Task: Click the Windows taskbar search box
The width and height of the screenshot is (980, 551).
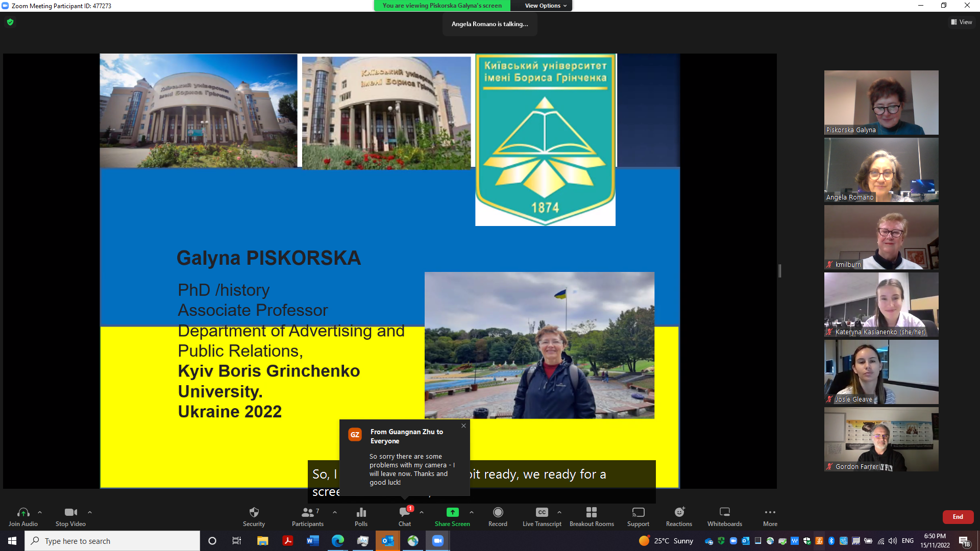Action: [112, 541]
